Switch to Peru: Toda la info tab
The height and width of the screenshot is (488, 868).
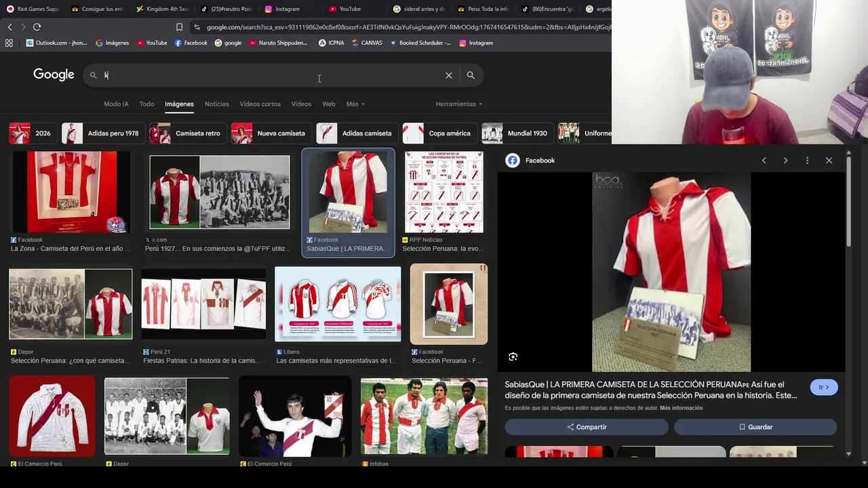484,9
